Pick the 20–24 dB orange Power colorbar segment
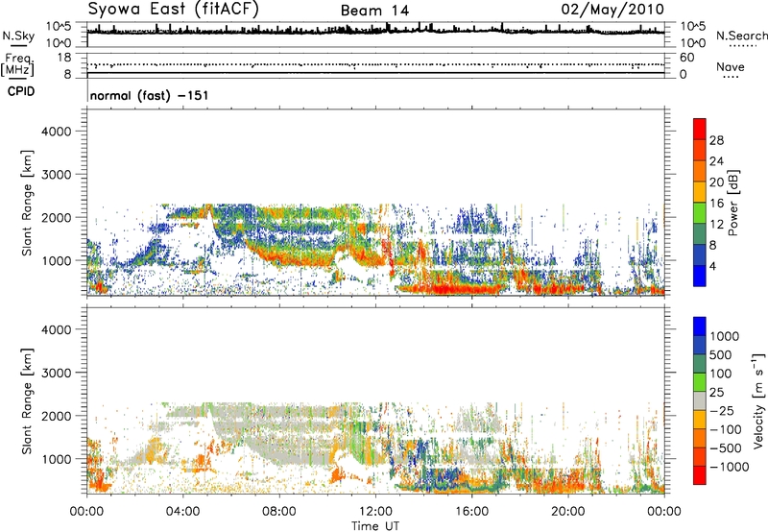This screenshot has height=532, width=768. 700,171
